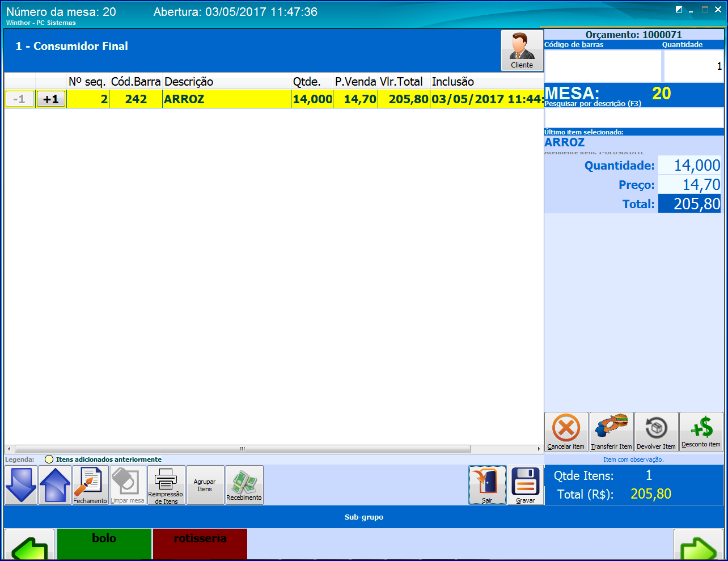Screen dimensions: 728x561
Task: Click the Inclusão column header
Action: click(x=486, y=81)
